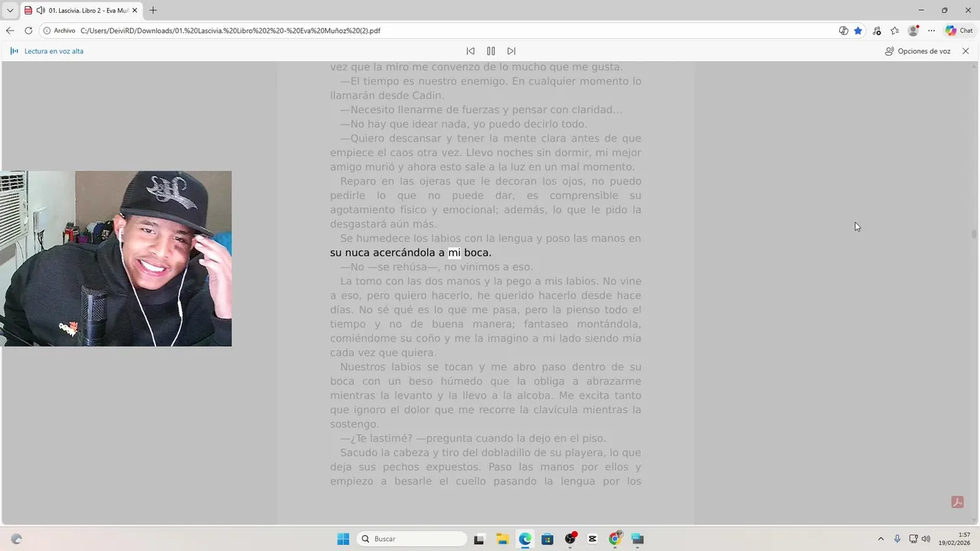Refresh the current page
Viewport: 980px width, 551px height.
pyautogui.click(x=28, y=31)
